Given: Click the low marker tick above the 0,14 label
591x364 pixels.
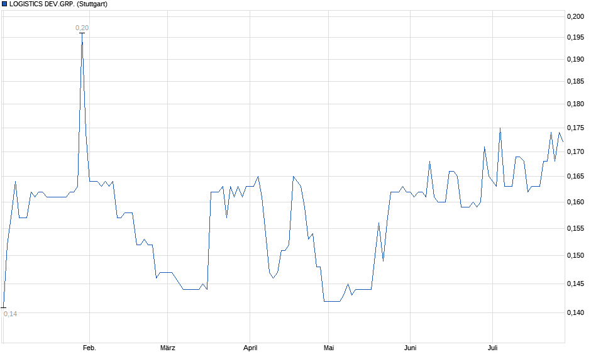Looking at the screenshot, I should (3, 308).
